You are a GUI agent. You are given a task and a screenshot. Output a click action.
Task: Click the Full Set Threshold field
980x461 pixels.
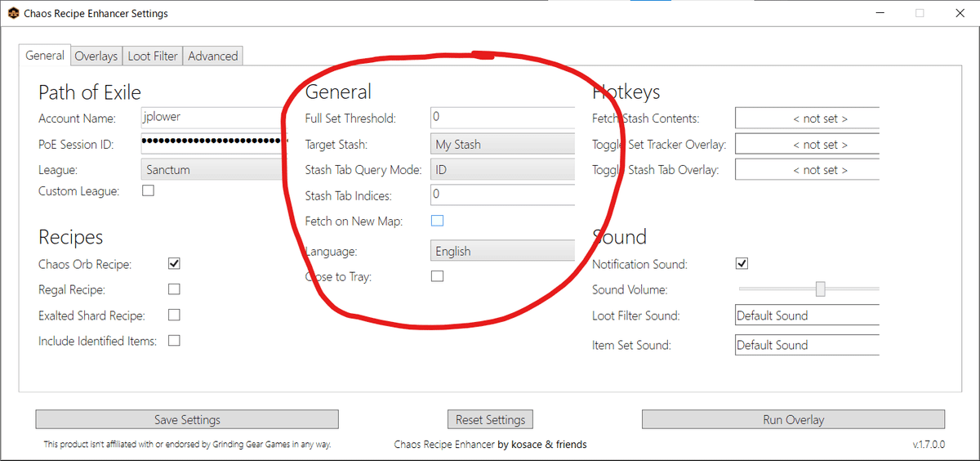(502, 118)
